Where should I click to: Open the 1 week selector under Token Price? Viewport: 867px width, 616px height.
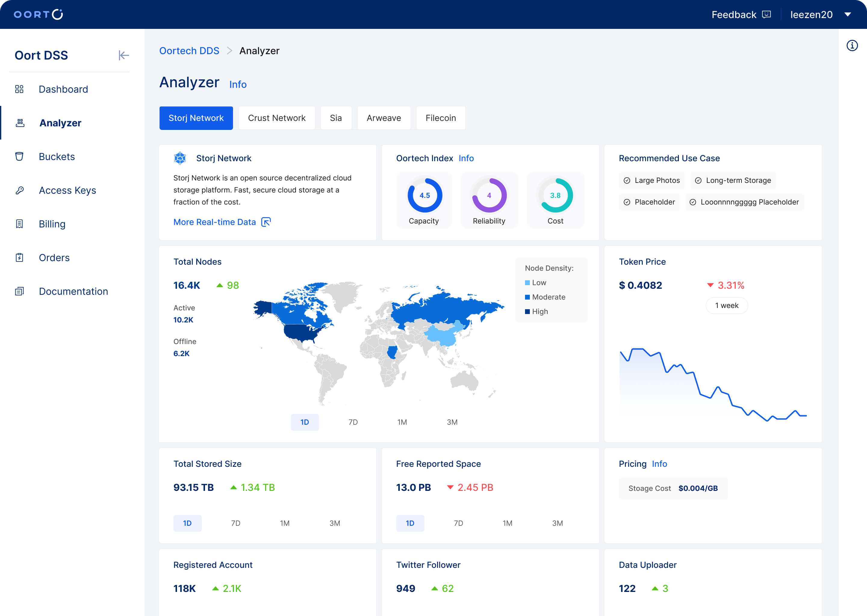[726, 305]
